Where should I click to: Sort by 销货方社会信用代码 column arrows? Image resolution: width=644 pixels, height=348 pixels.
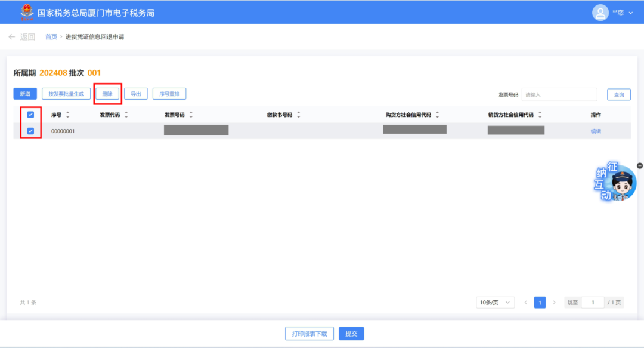[x=540, y=115]
